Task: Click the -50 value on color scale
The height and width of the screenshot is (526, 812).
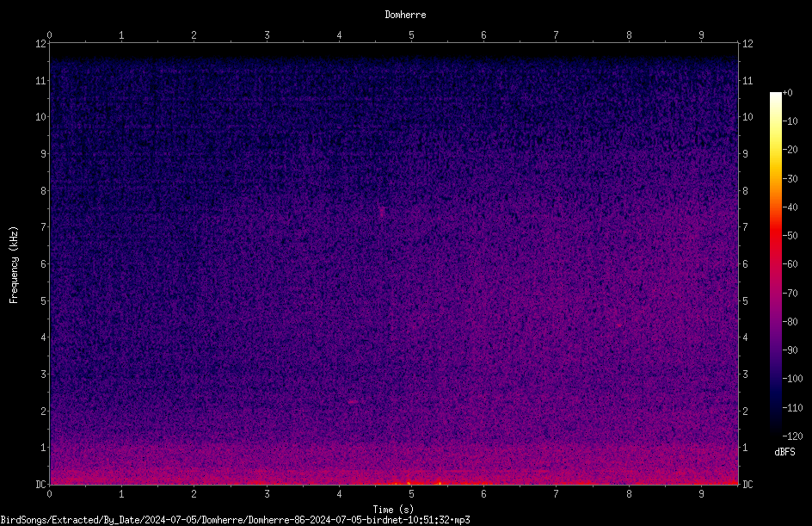Action: tap(790, 235)
